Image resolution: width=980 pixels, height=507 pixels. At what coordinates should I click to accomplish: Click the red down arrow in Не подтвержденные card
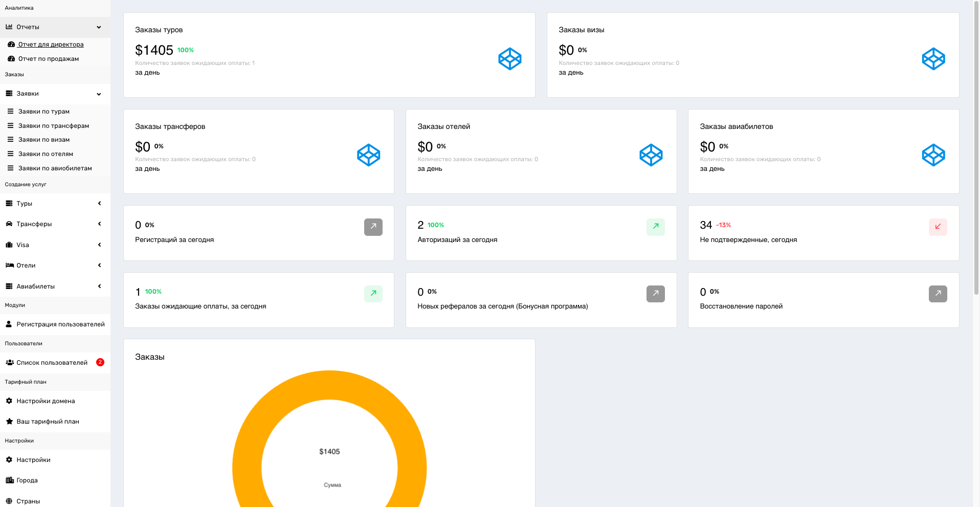pos(938,227)
